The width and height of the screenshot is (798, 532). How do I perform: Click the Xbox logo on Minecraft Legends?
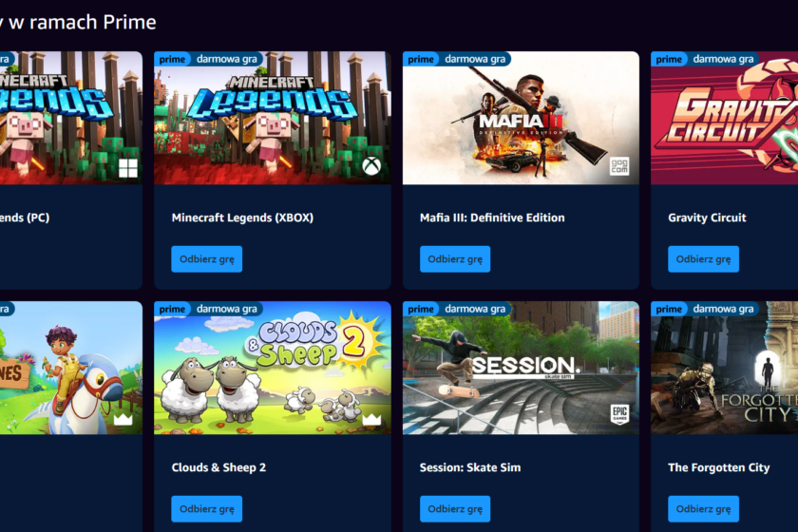tap(371, 166)
